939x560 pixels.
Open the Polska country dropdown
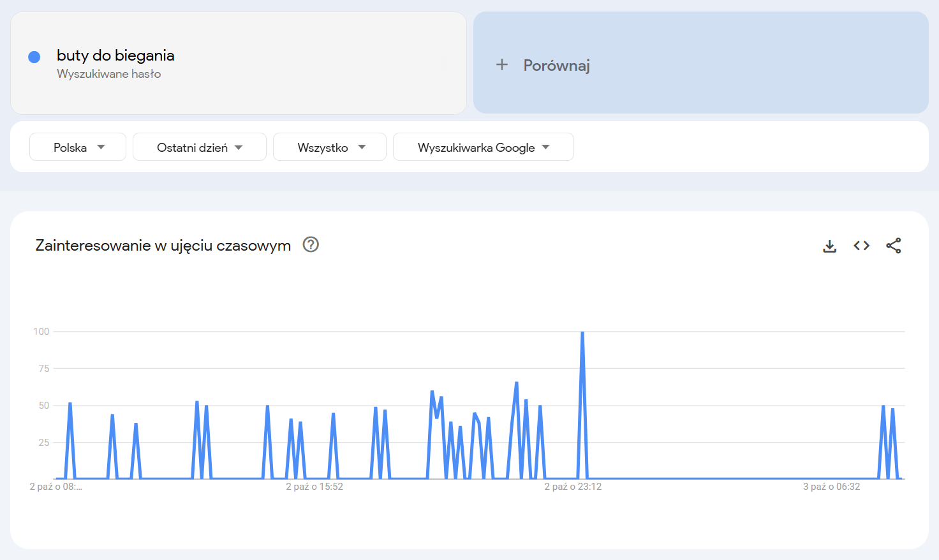coord(78,147)
